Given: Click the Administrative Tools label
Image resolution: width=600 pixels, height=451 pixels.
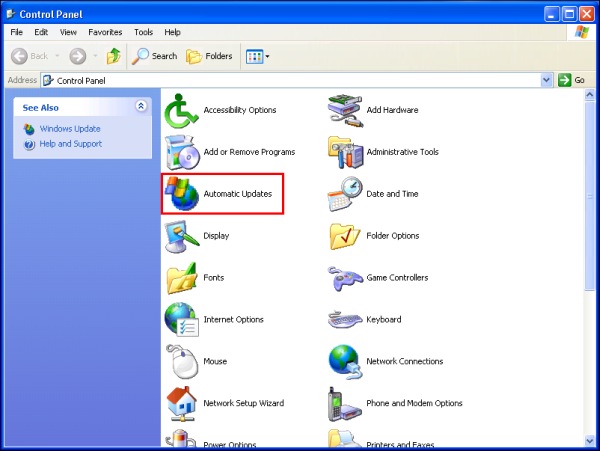Looking at the screenshot, I should point(403,152).
